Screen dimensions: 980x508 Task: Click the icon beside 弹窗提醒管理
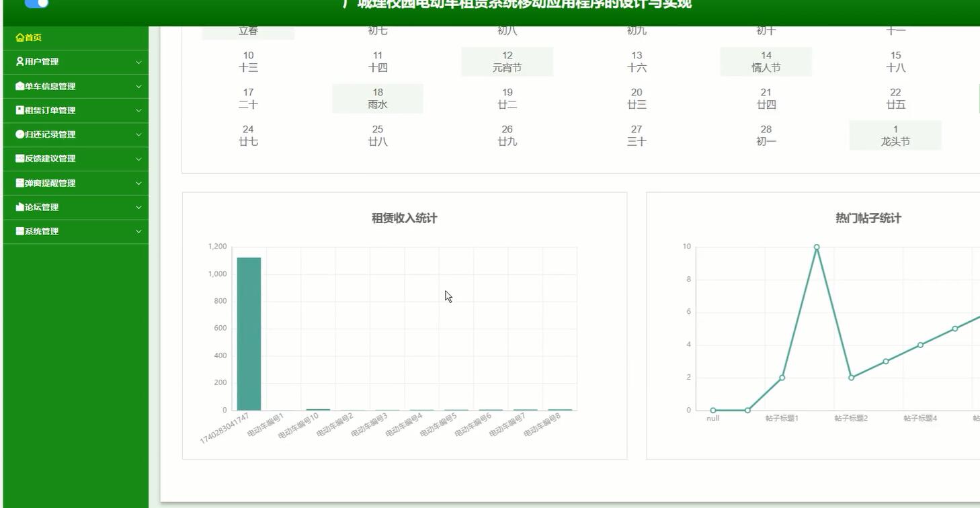coord(19,183)
